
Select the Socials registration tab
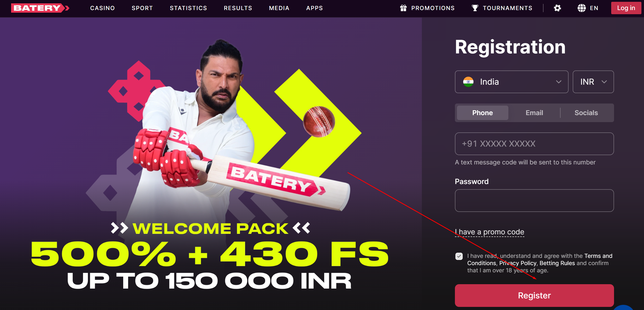pos(586,113)
